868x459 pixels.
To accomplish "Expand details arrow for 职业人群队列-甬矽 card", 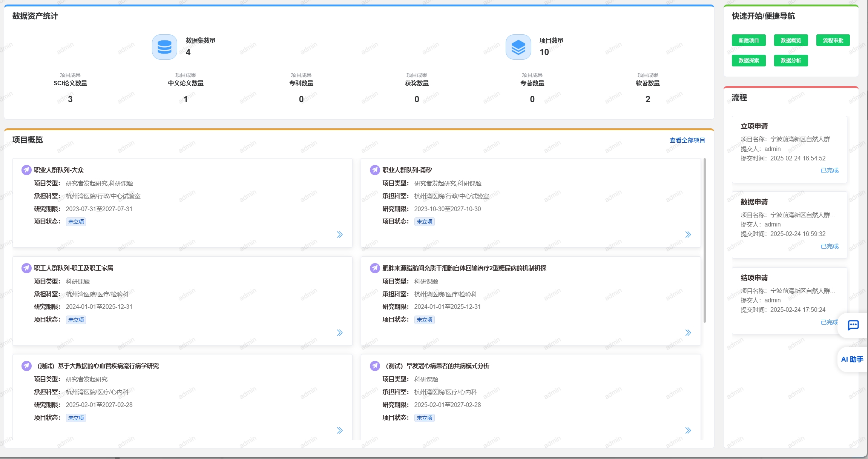I will coord(688,234).
